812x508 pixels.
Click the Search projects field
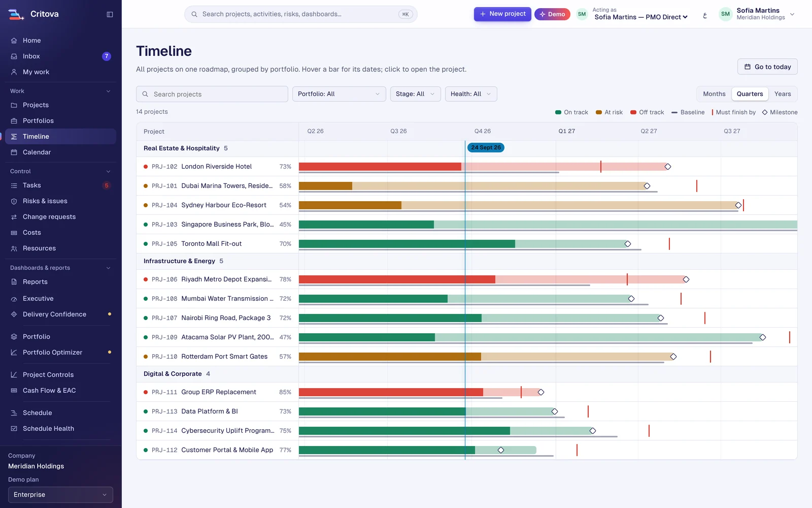click(212, 94)
